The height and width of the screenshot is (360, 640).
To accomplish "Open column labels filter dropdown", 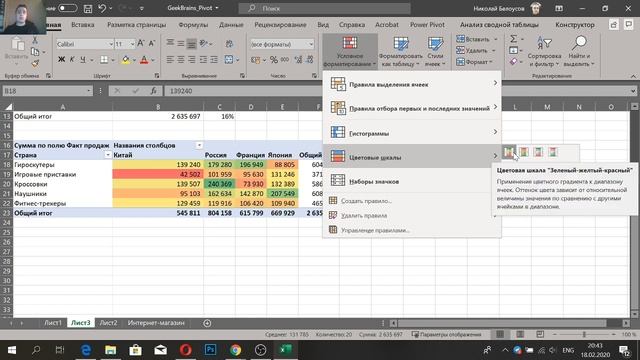I will click(199, 145).
